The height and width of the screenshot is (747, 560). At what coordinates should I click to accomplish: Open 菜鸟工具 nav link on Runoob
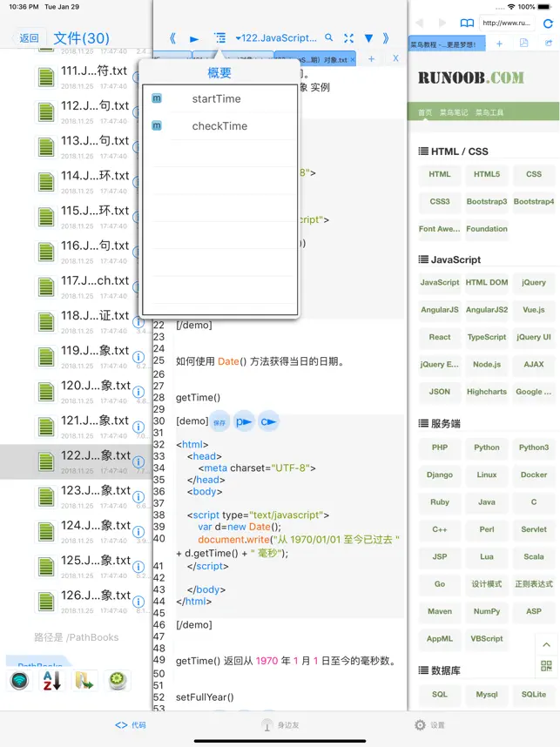pos(489,112)
